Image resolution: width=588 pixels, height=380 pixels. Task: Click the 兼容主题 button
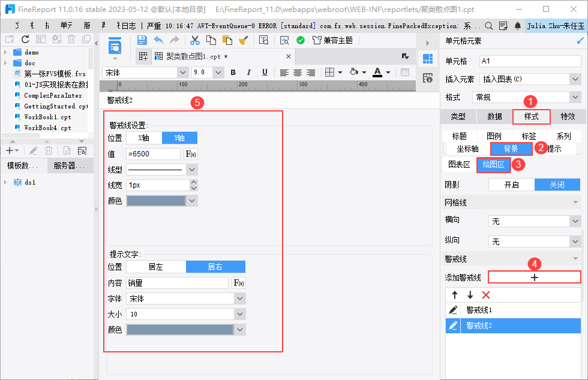pos(332,40)
